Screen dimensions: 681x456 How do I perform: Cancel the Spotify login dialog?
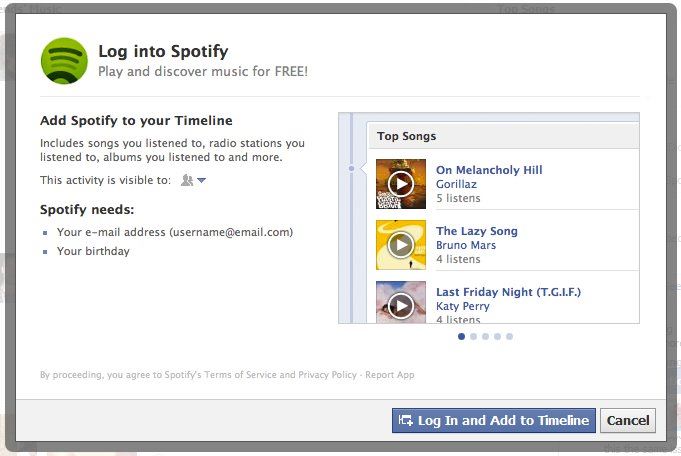(628, 421)
